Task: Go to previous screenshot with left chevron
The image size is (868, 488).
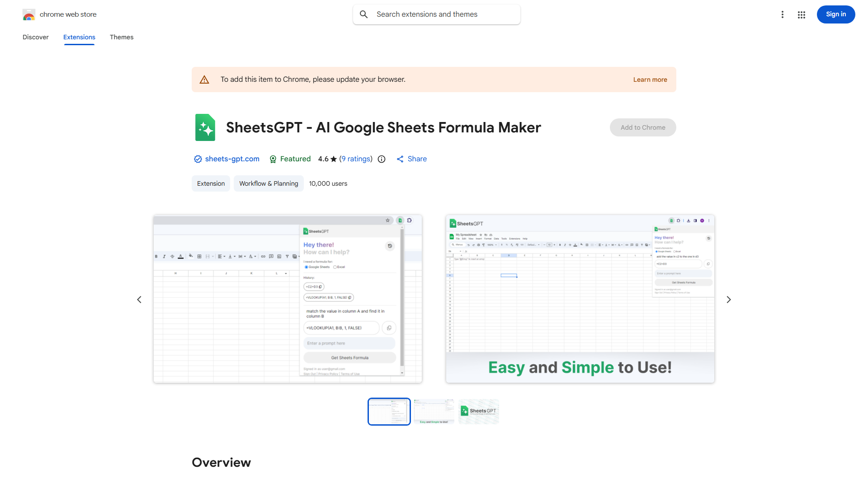Action: (139, 300)
